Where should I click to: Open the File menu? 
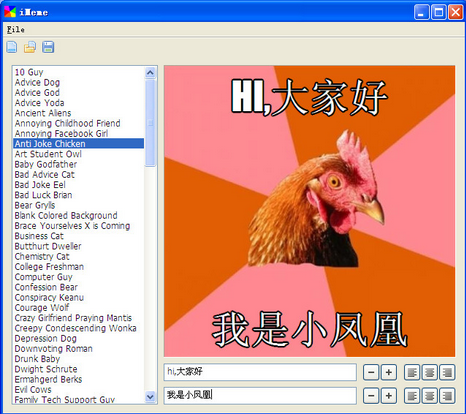coord(16,30)
